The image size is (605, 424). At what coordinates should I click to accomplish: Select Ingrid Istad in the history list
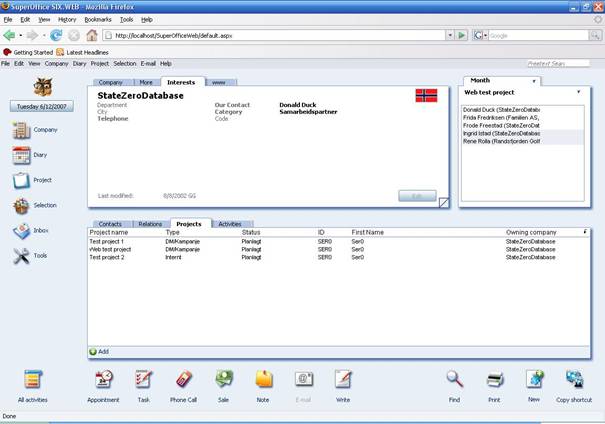pyautogui.click(x=522, y=133)
